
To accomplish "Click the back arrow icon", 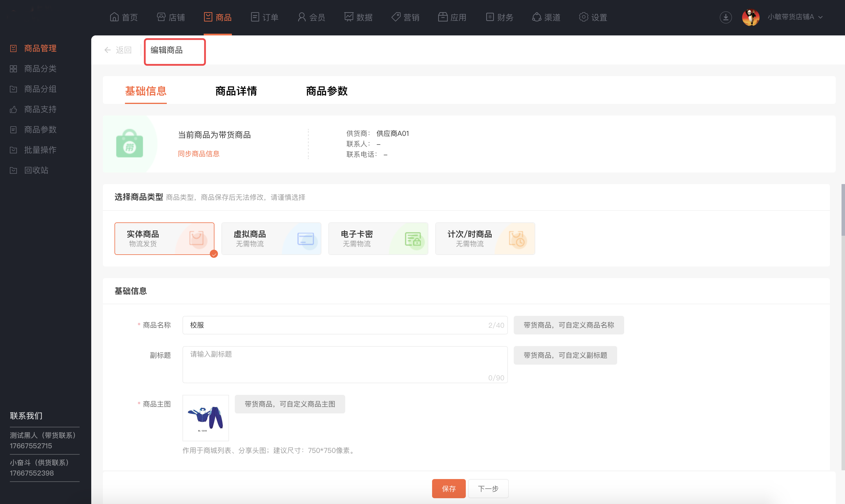I will coord(108,50).
